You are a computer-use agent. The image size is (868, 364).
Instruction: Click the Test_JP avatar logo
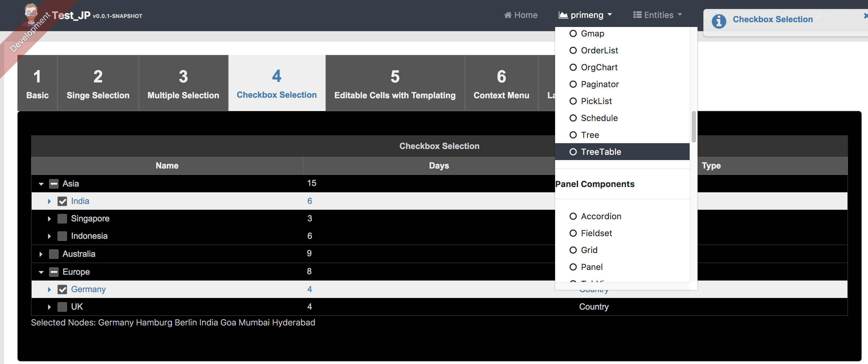[31, 14]
